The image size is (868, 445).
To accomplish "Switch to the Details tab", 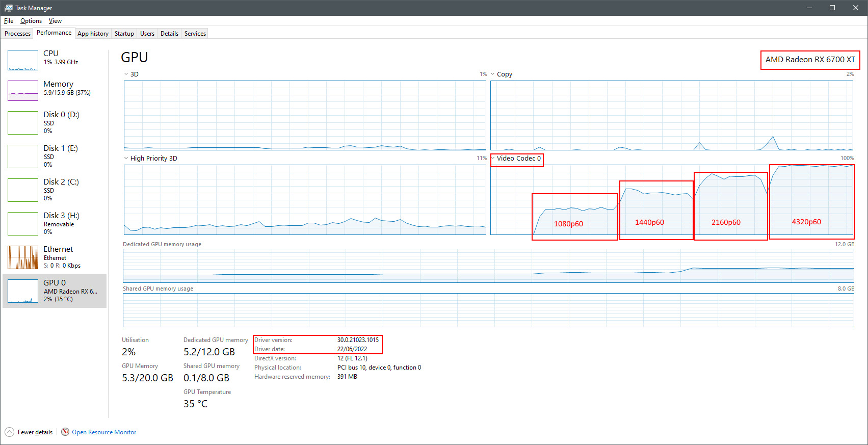I will click(169, 34).
